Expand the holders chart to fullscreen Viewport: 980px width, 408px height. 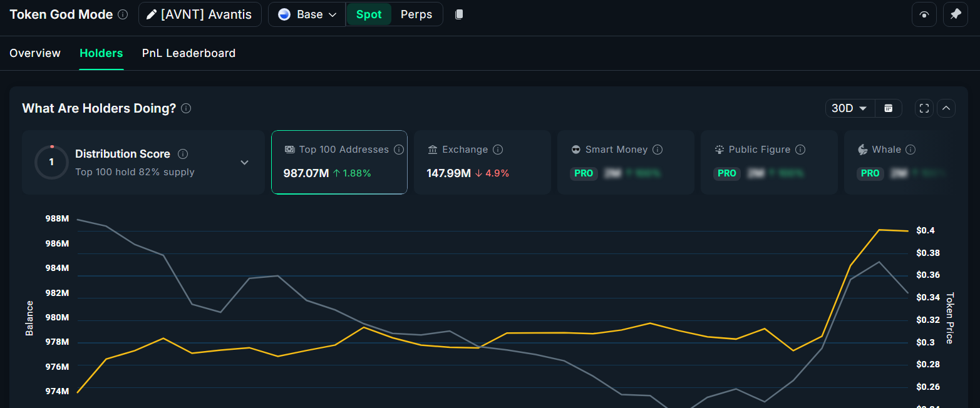point(924,108)
